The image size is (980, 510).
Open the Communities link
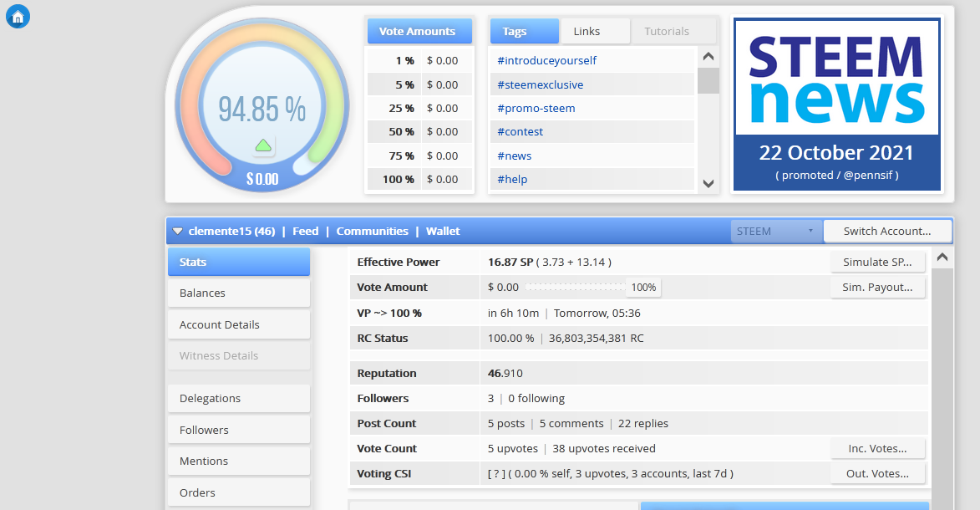[x=372, y=231]
